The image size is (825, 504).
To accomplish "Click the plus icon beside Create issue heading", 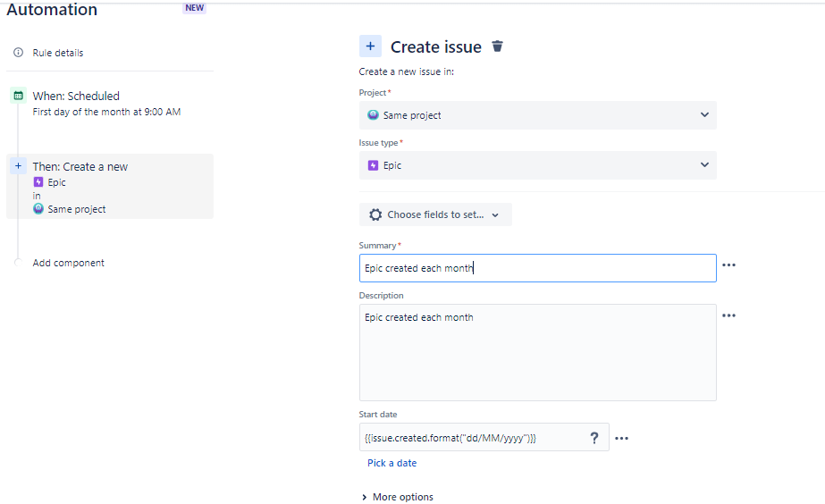I will (x=370, y=46).
